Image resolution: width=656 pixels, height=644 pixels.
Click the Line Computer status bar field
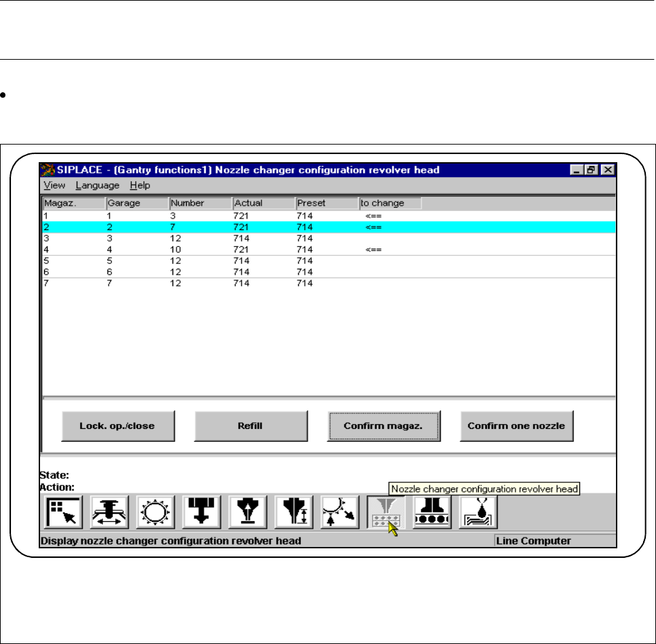555,541
